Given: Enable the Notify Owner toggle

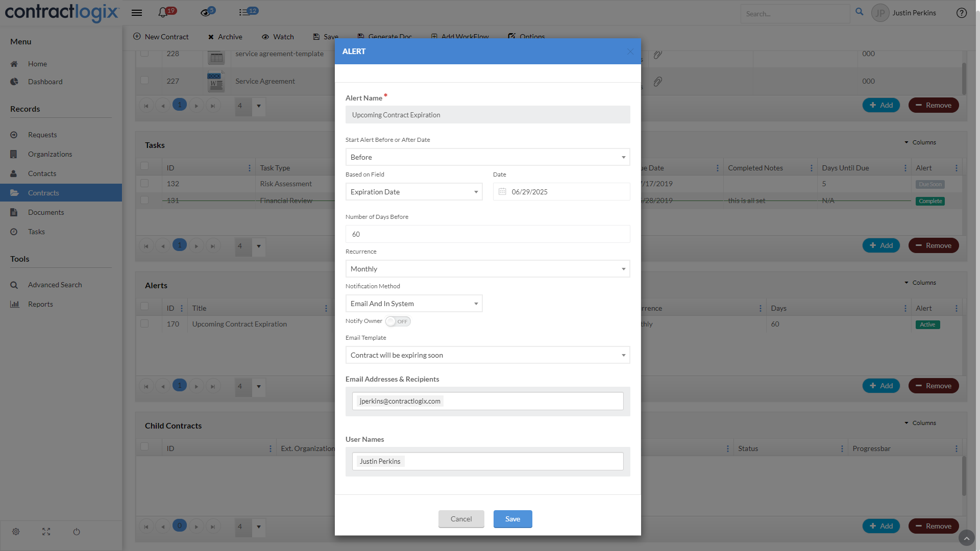Looking at the screenshot, I should [398, 321].
